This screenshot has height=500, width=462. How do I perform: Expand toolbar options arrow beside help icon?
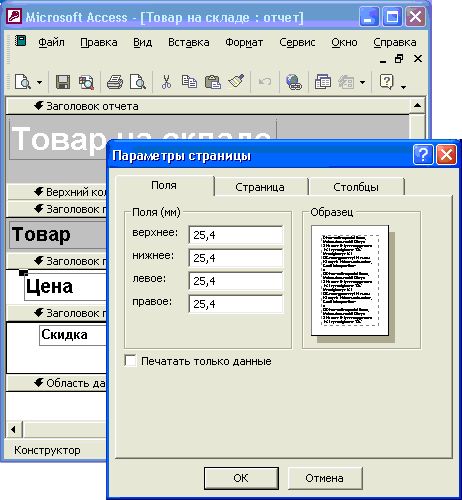404,87
